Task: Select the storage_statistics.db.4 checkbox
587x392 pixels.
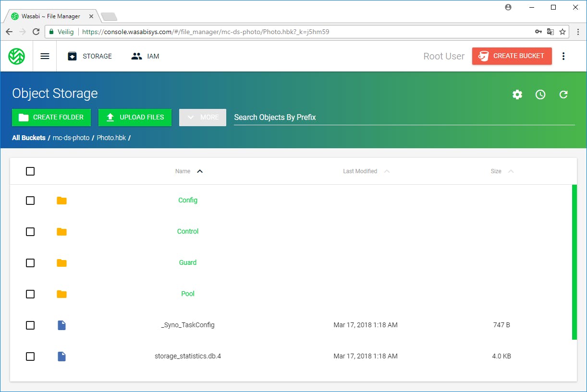Action: [x=30, y=356]
